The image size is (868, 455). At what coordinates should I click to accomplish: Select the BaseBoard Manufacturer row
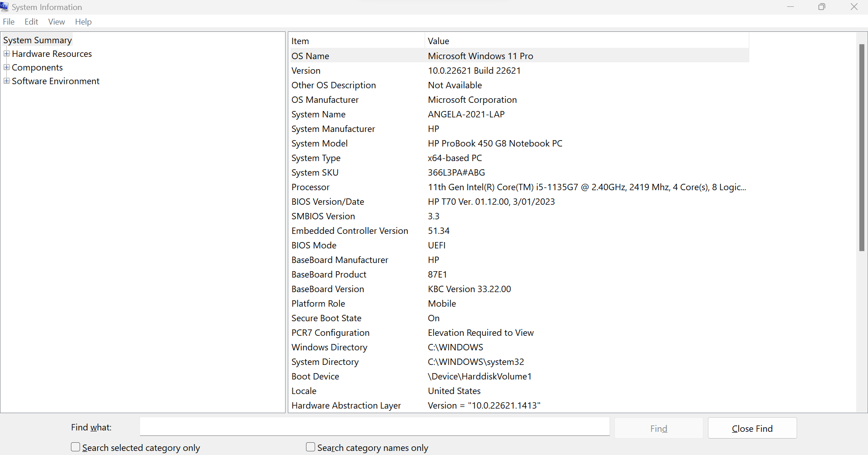[x=520, y=260]
